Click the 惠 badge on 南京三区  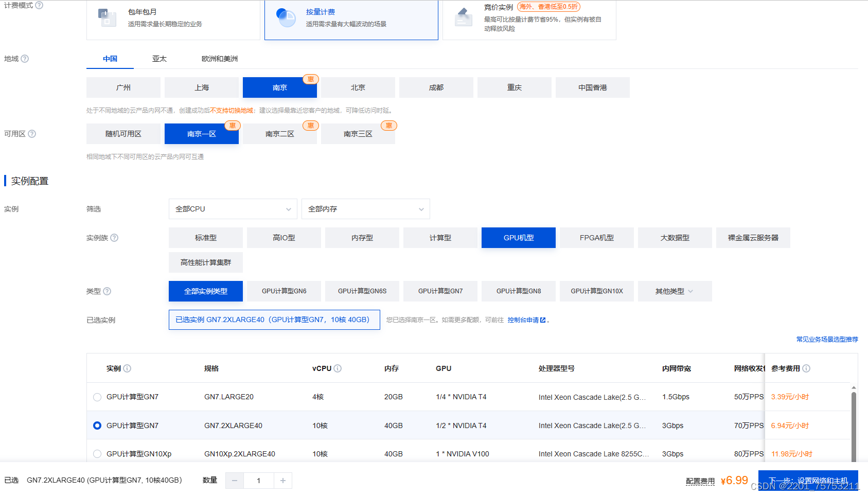click(389, 126)
